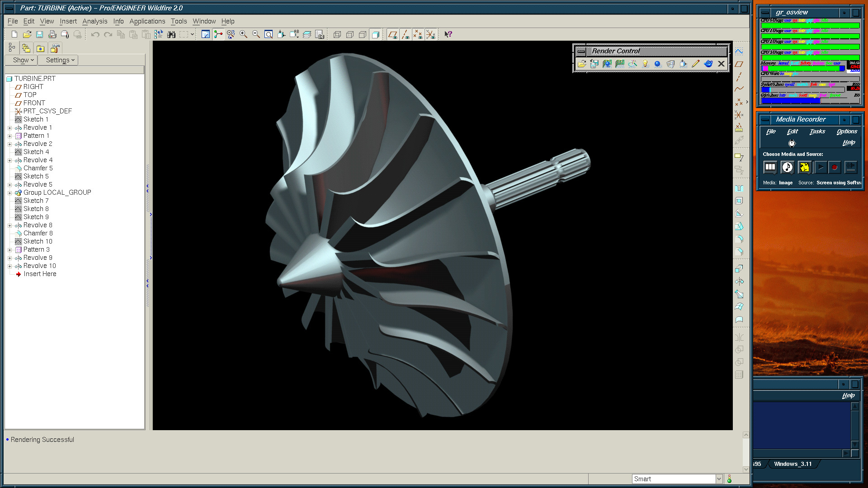Expand the Revolve 1 tree node

[9, 128]
